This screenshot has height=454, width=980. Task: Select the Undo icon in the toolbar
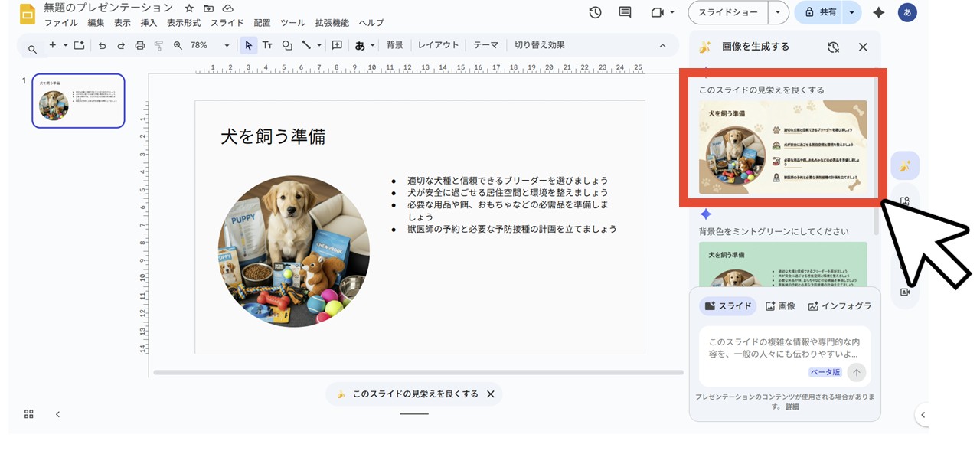pyautogui.click(x=103, y=45)
